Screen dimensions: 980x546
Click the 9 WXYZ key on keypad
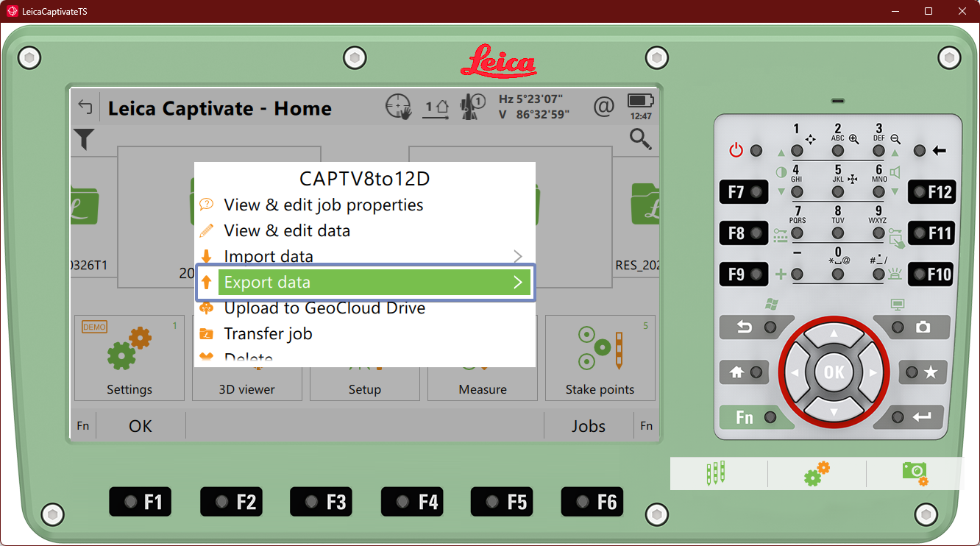(x=878, y=233)
